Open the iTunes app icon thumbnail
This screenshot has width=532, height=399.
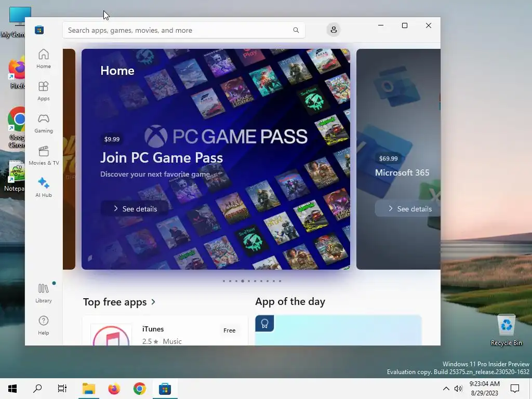(x=111, y=335)
